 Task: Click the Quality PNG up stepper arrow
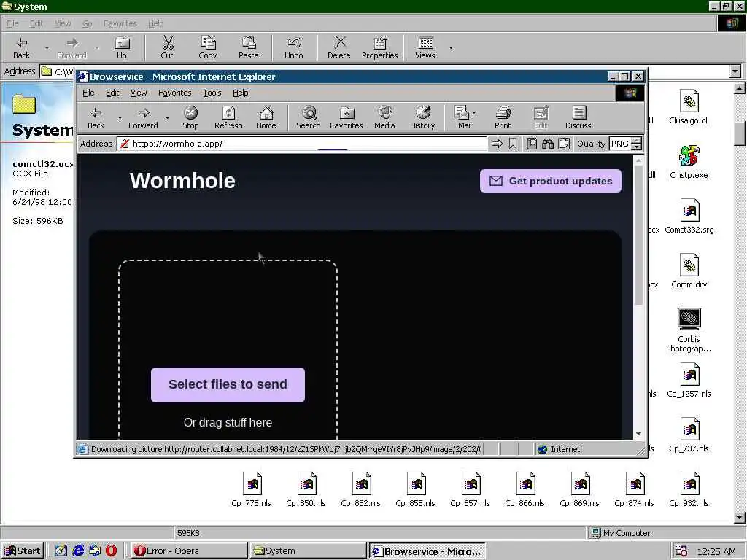click(637, 141)
